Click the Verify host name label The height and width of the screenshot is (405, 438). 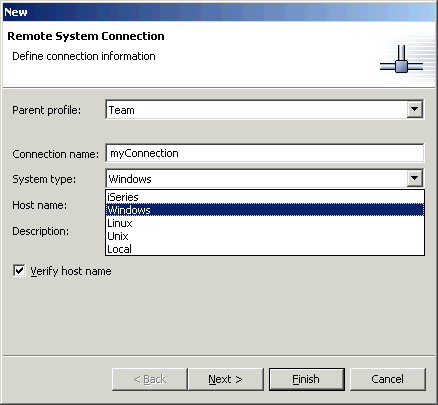pos(71,271)
